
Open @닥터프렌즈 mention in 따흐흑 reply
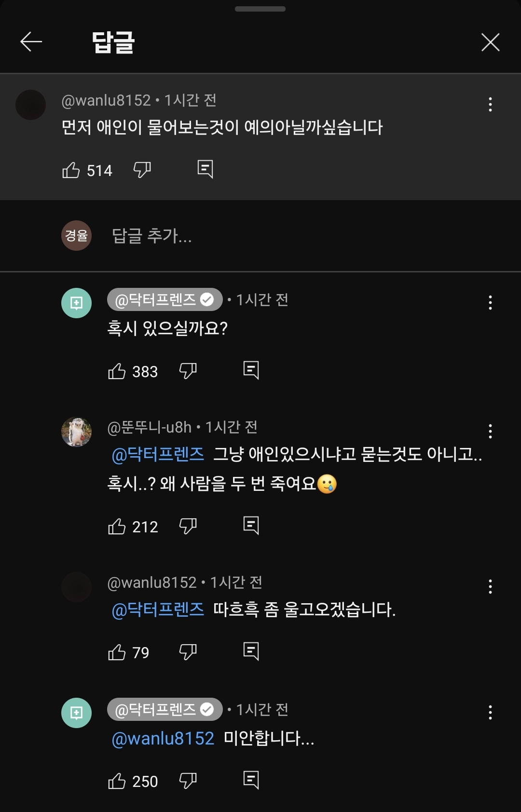tap(158, 610)
